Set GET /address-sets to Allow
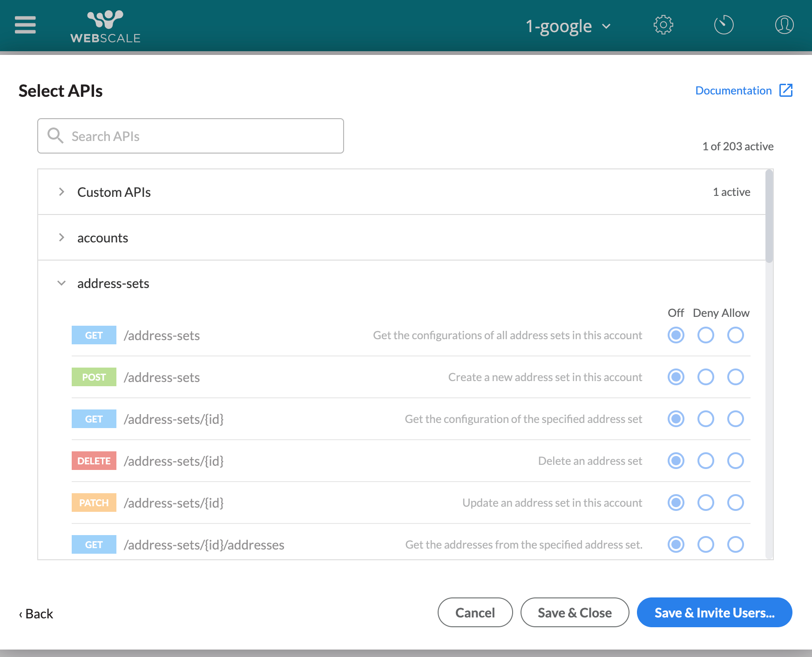This screenshot has width=812, height=657. 735,335
